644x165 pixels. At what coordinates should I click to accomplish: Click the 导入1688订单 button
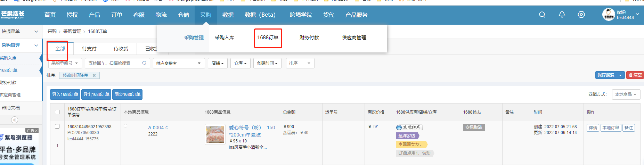point(65,94)
